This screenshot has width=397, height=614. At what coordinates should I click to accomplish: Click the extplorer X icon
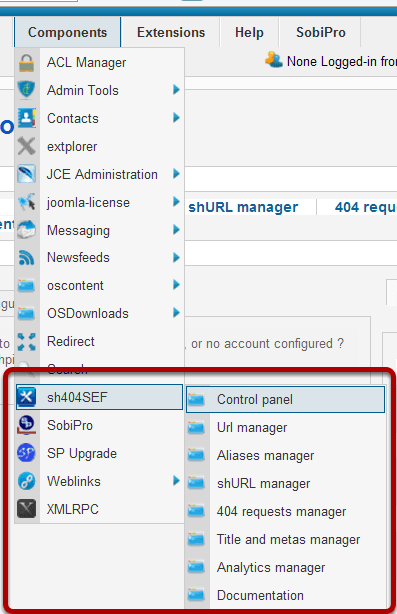(26, 146)
